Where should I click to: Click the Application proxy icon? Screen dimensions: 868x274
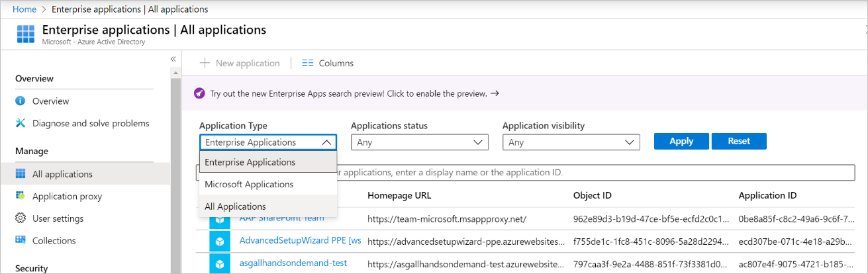20,197
